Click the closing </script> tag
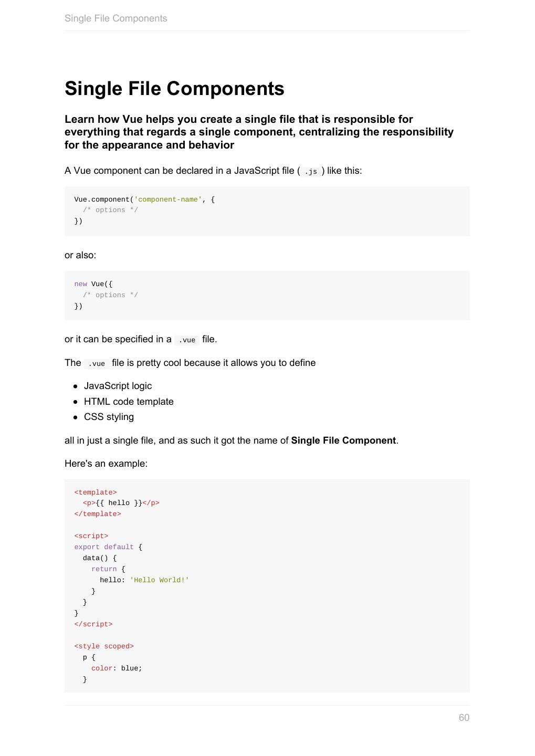535x756 pixels. (93, 624)
